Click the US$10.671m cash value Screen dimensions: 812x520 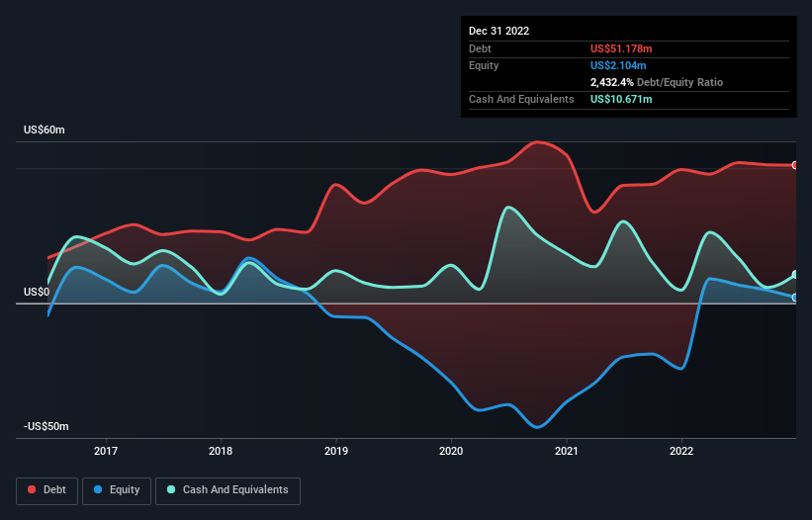pos(621,99)
